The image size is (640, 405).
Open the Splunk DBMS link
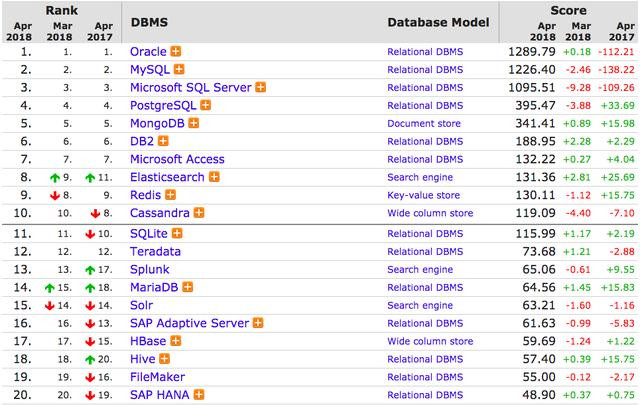(x=150, y=269)
